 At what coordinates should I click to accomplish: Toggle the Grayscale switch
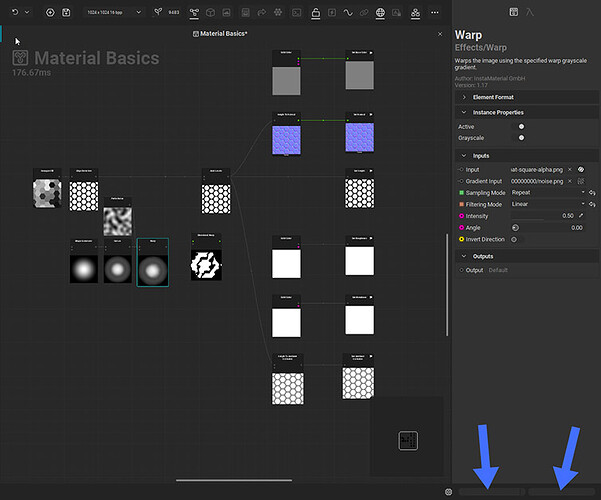coord(519,138)
